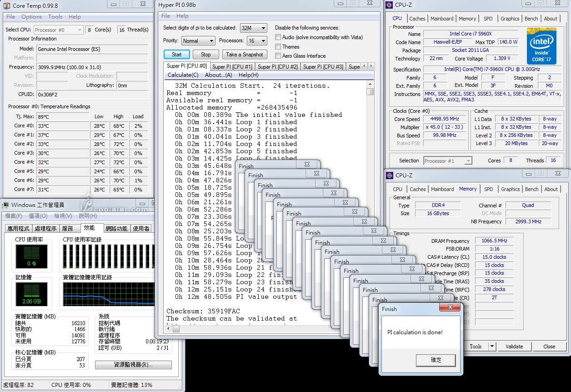
Task: Switch to CPU tab in CPU-Z Memory window
Action: tap(397, 189)
